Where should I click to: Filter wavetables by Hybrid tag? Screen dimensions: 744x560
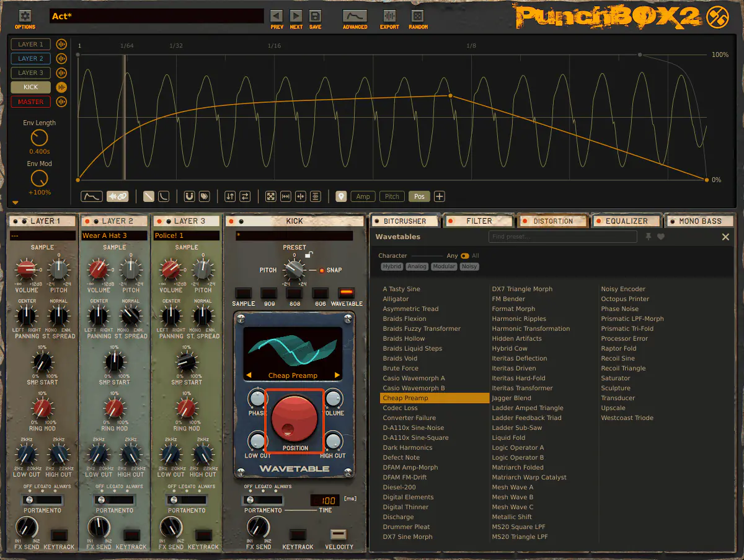[x=392, y=266]
